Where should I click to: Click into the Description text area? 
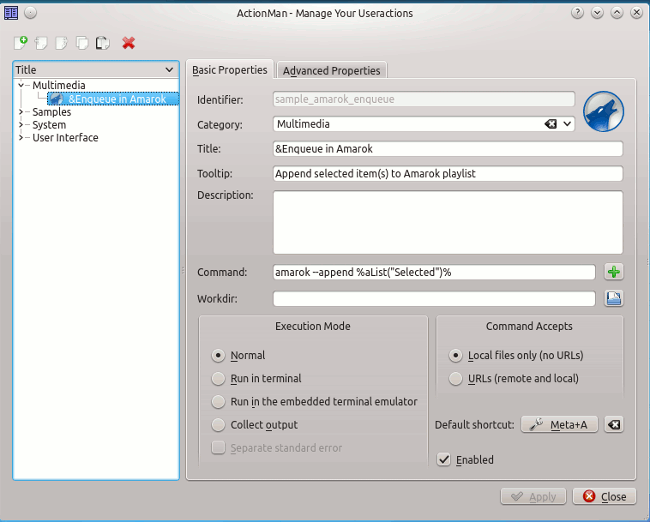coord(448,222)
